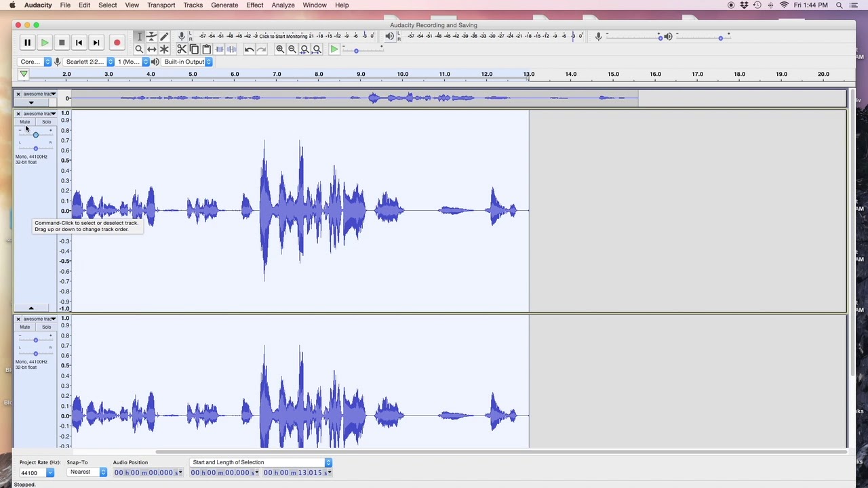Open second track's awesome track name menu
This screenshot has height=488, width=868.
pos(39,114)
